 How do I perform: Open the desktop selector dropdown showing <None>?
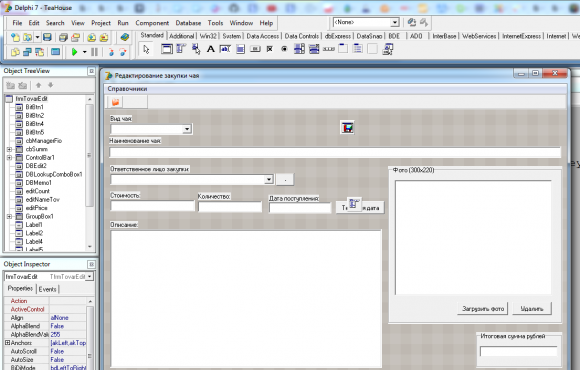[395, 23]
